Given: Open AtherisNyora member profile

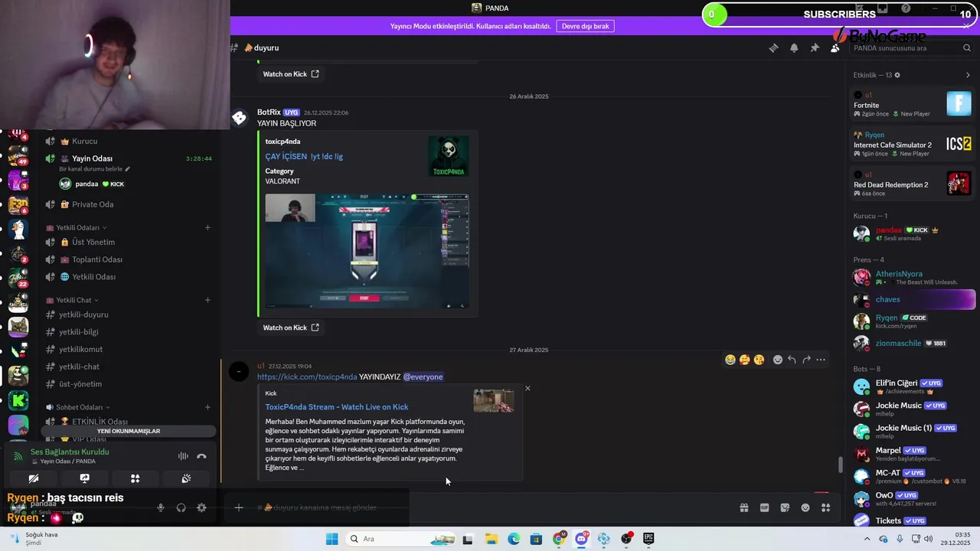Looking at the screenshot, I should click(913, 277).
